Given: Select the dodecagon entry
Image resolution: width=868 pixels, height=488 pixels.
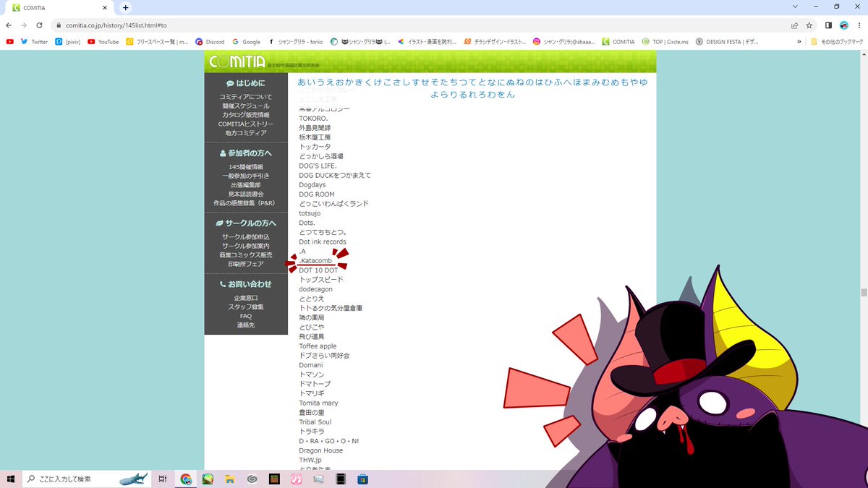Looking at the screenshot, I should 316,289.
